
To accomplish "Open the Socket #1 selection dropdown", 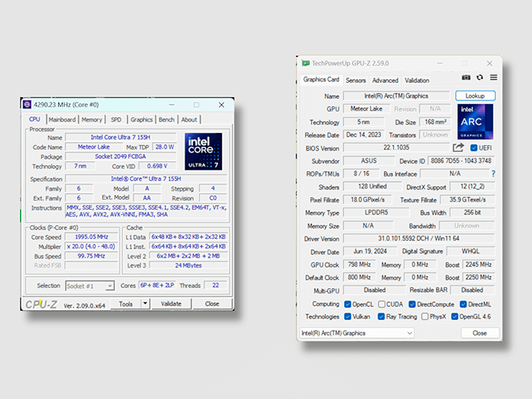I will point(90,286).
